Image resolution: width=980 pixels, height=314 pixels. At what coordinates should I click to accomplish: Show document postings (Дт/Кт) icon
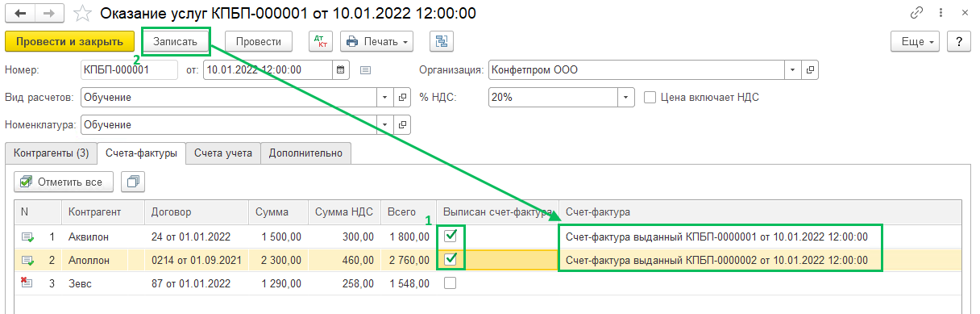pyautogui.click(x=321, y=41)
